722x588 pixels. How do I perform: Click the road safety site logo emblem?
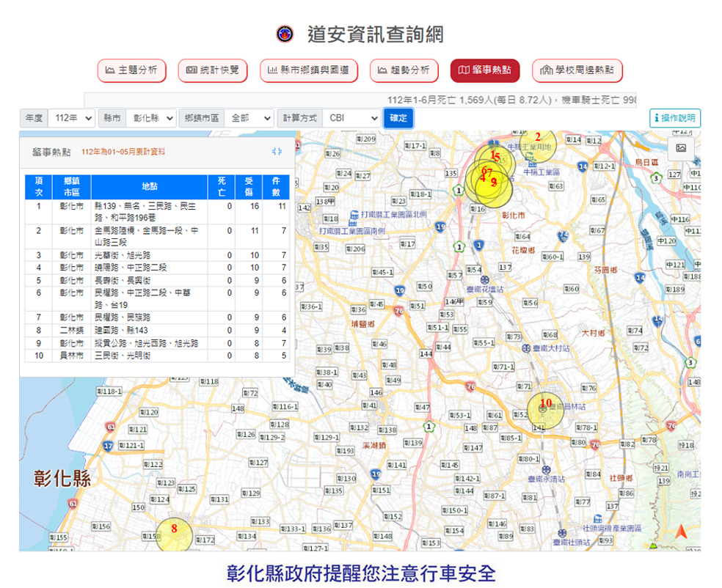tap(285, 34)
